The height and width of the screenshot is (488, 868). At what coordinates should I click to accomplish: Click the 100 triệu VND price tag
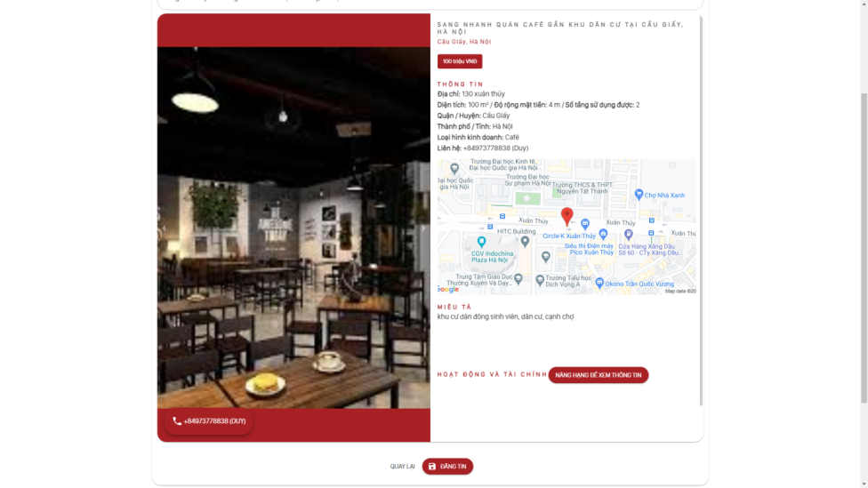(460, 61)
